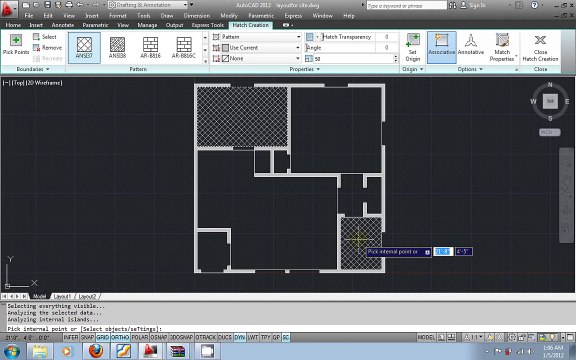Image resolution: width=576 pixels, height=360 pixels.
Task: Click the hatch pattern scale stepper arrows
Action: pyautogui.click(x=396, y=58)
